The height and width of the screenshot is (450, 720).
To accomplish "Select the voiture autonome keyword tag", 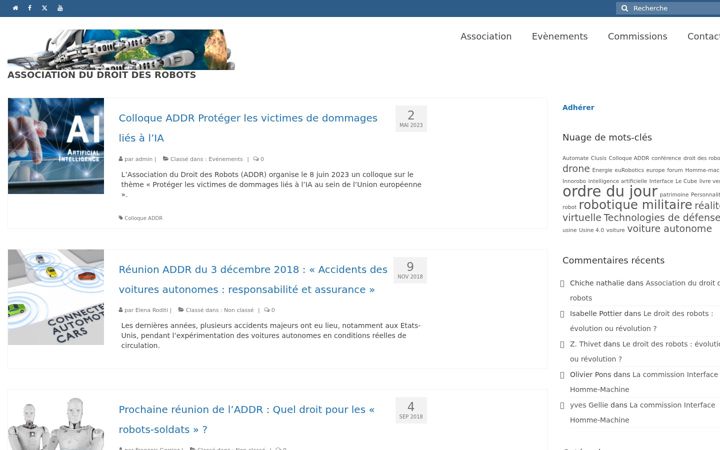I will pos(669,229).
